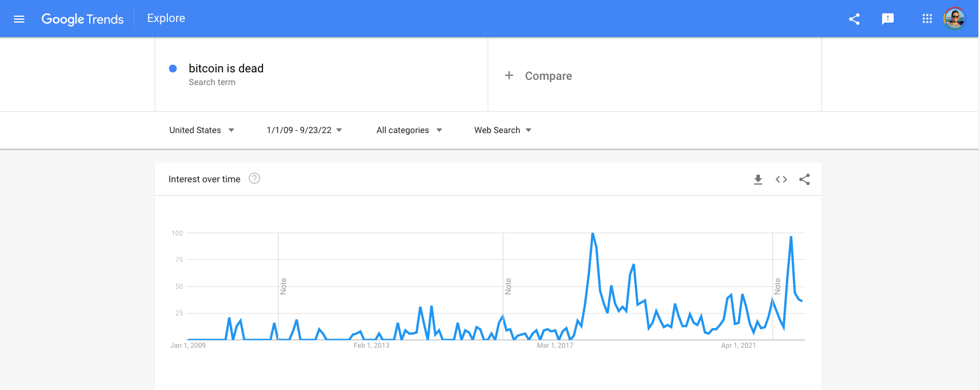Go to the Explore section

click(x=166, y=19)
